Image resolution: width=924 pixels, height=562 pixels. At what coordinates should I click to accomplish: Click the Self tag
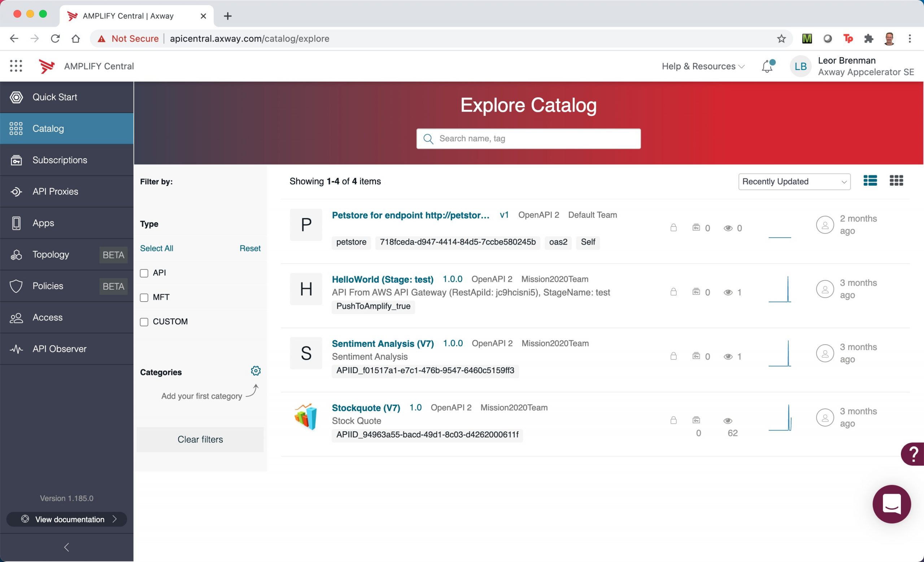click(x=588, y=242)
